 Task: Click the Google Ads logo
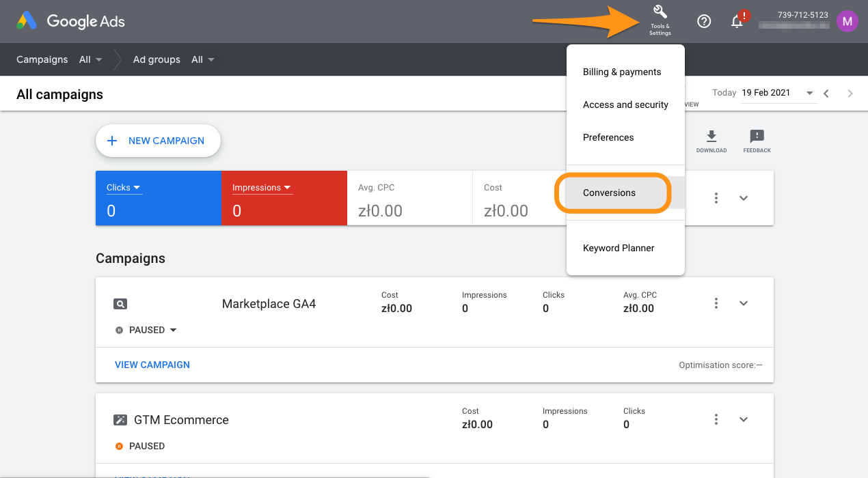coord(71,21)
